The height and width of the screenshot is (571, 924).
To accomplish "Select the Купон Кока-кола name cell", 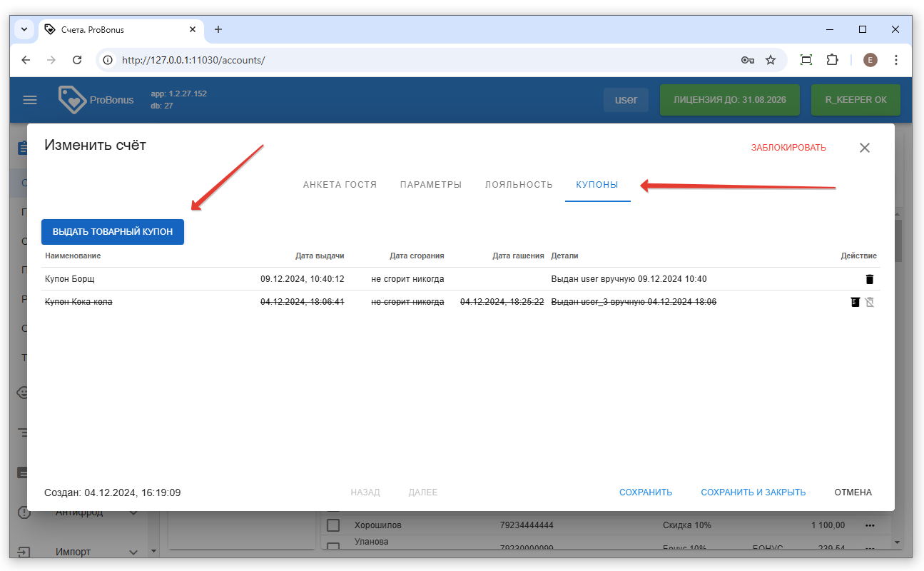I will pyautogui.click(x=78, y=302).
